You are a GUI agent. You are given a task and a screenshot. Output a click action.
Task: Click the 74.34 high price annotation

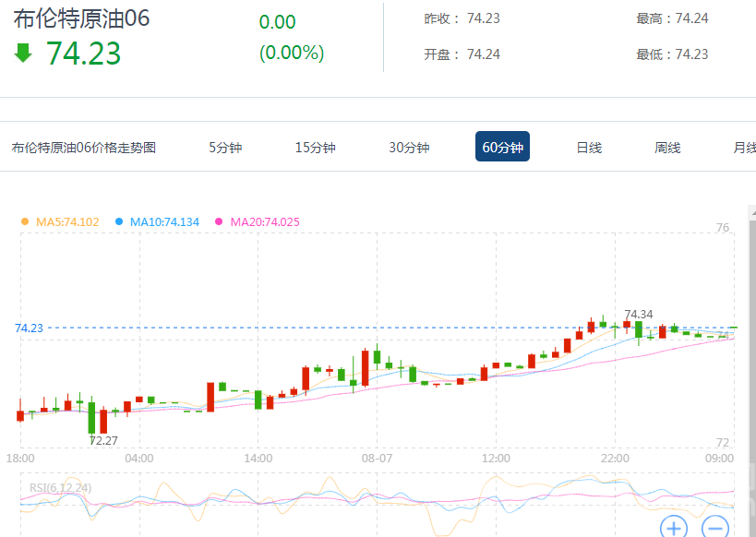(x=639, y=315)
